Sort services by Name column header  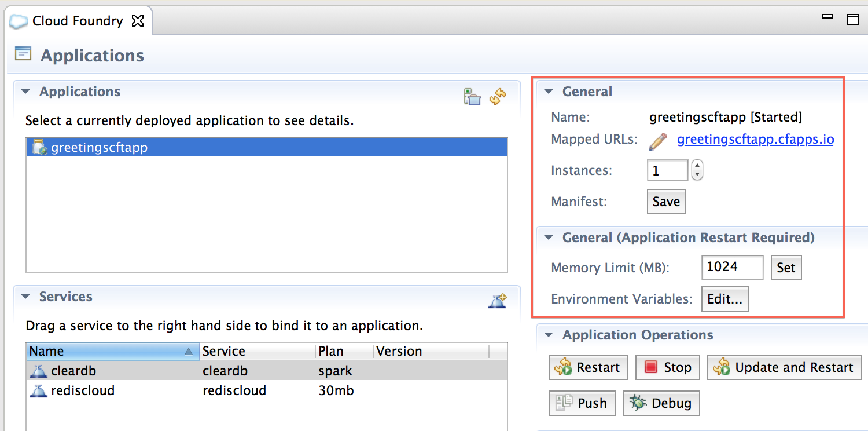[x=110, y=352]
